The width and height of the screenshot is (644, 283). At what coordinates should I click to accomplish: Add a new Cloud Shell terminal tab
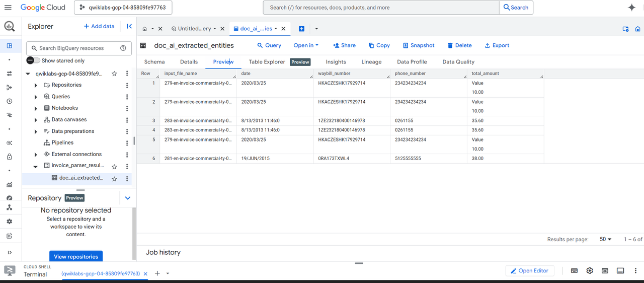(157, 273)
